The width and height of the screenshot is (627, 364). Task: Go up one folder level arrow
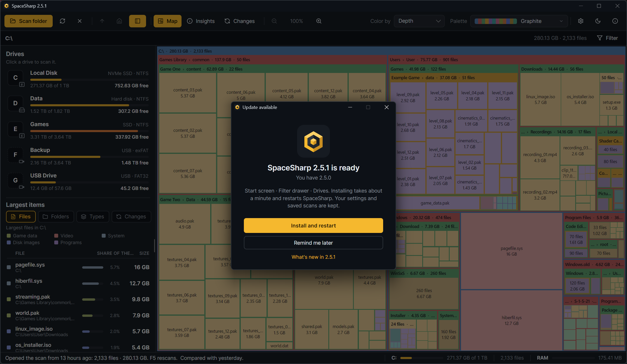coord(102,21)
